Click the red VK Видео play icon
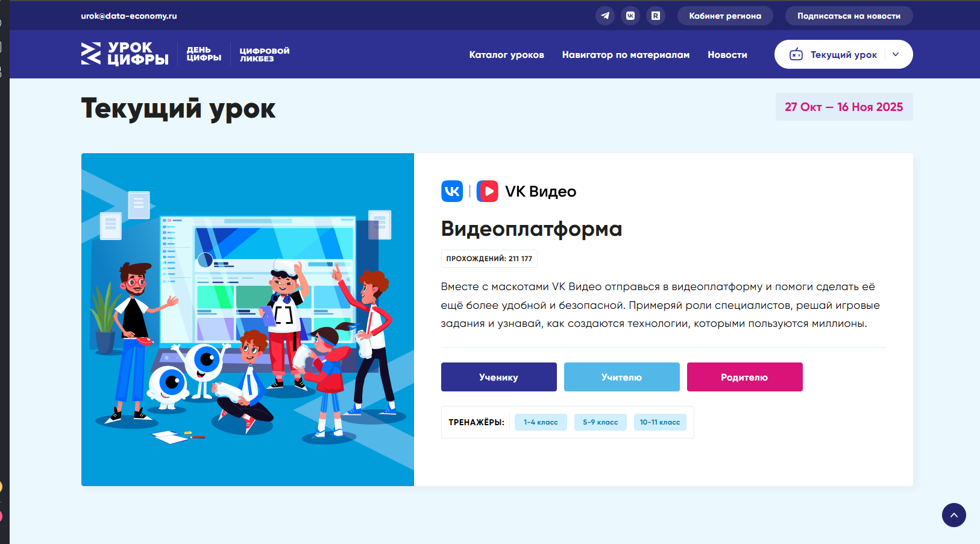Image resolution: width=980 pixels, height=544 pixels. [488, 191]
